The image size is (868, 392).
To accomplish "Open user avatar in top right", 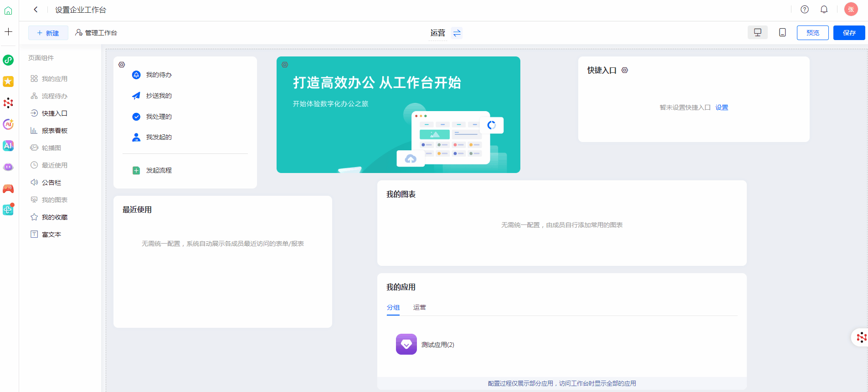I will 851,10.
